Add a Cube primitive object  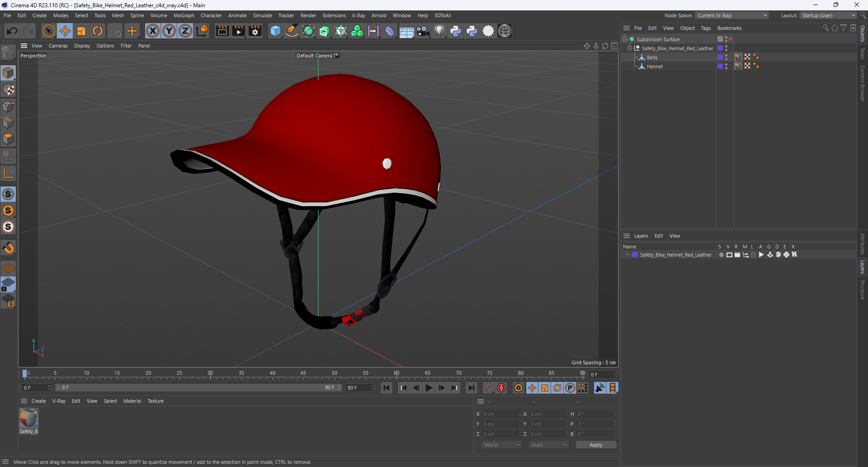tap(275, 31)
